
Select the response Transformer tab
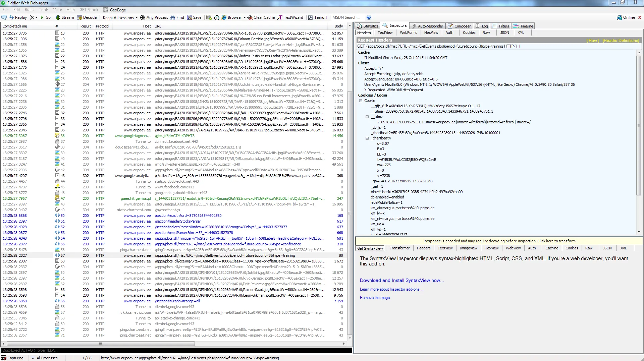point(399,248)
